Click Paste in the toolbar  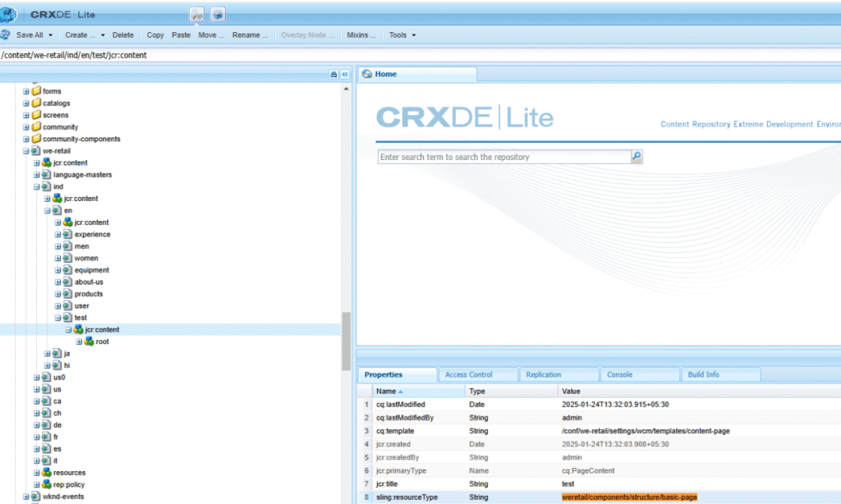pyautogui.click(x=181, y=34)
